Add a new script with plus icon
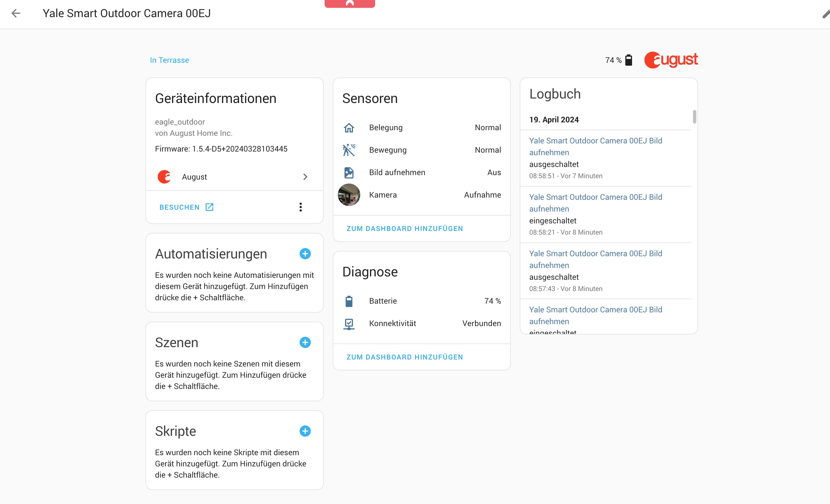The width and height of the screenshot is (830, 504). pos(305,431)
